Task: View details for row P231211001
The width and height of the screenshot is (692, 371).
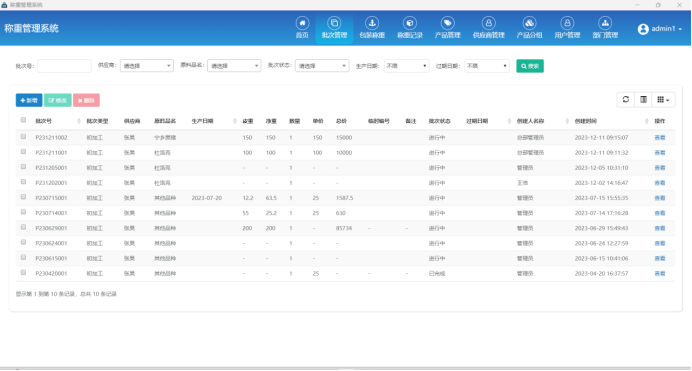Action: point(659,153)
